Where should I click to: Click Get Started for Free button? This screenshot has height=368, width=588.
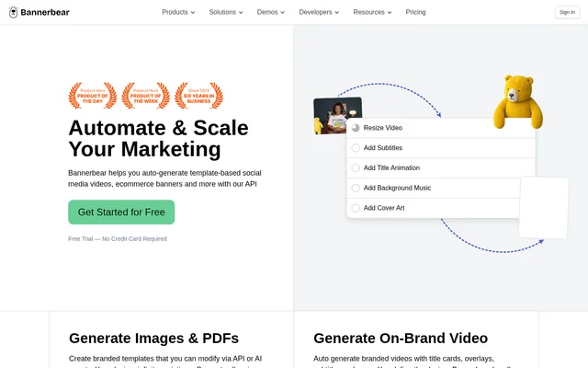coord(121,213)
